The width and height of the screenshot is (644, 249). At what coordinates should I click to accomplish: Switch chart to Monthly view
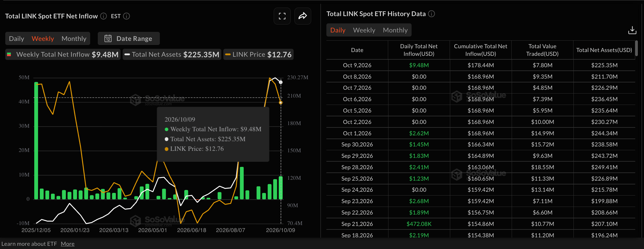(74, 39)
